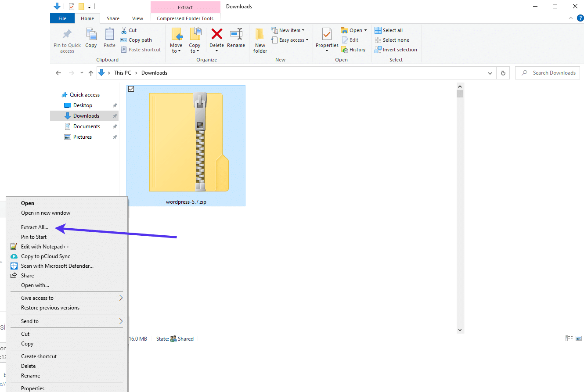Click Select all in ribbon

tap(389, 30)
